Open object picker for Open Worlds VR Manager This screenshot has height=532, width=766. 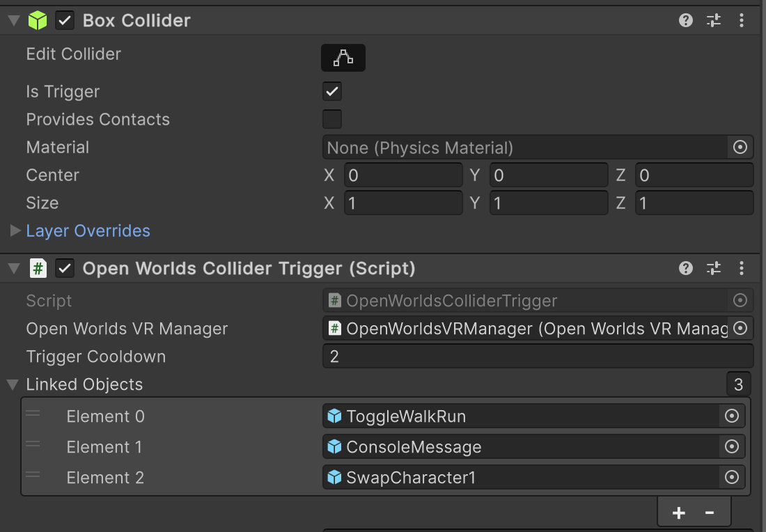[740, 328]
